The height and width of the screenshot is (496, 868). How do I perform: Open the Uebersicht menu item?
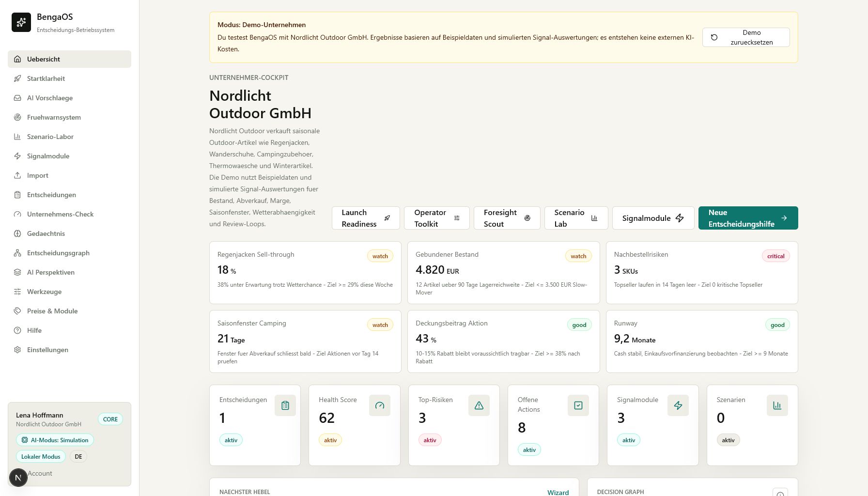click(69, 59)
